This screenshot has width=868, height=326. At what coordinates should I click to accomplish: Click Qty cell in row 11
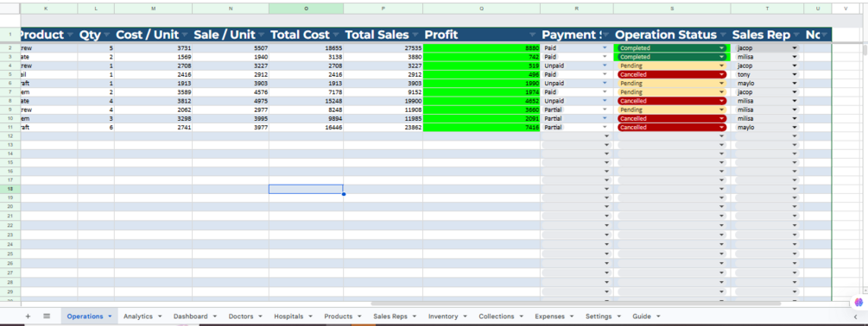click(x=96, y=128)
